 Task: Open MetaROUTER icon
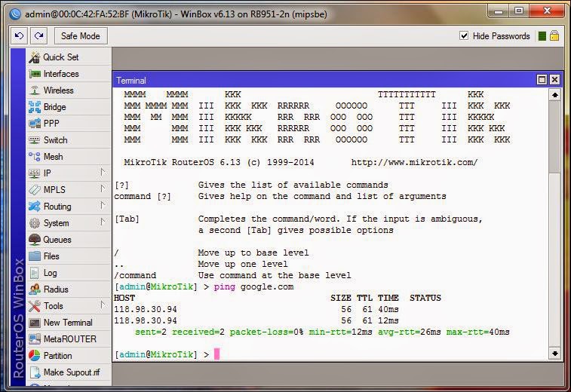point(35,339)
